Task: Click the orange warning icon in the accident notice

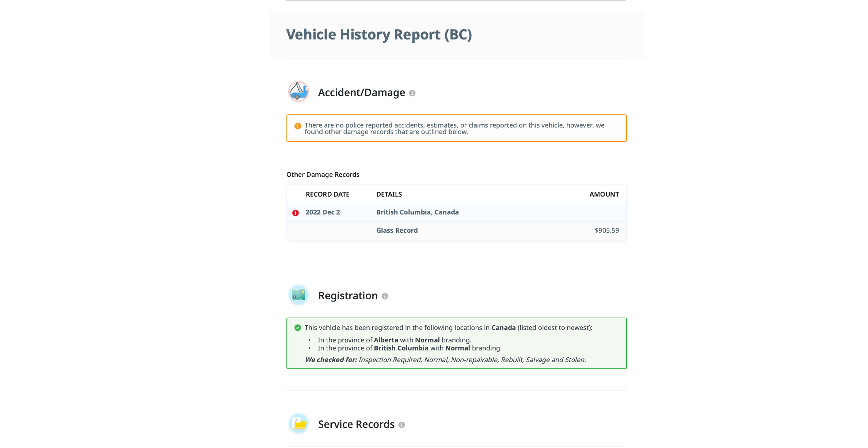Action: [298, 126]
